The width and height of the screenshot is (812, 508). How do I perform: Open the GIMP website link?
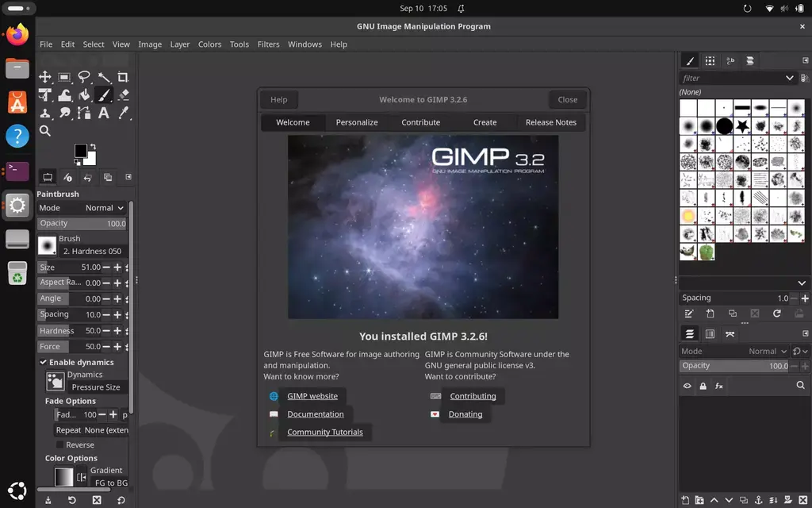(x=312, y=396)
